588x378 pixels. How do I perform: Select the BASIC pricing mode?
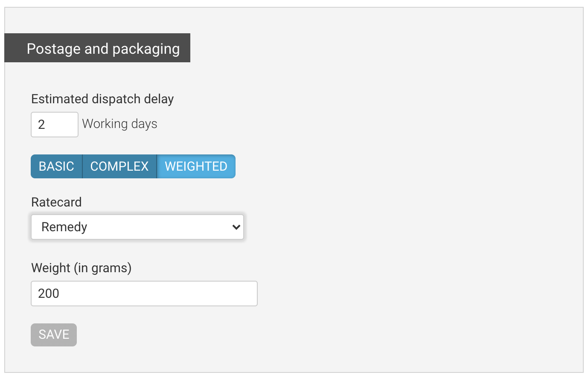tap(56, 166)
